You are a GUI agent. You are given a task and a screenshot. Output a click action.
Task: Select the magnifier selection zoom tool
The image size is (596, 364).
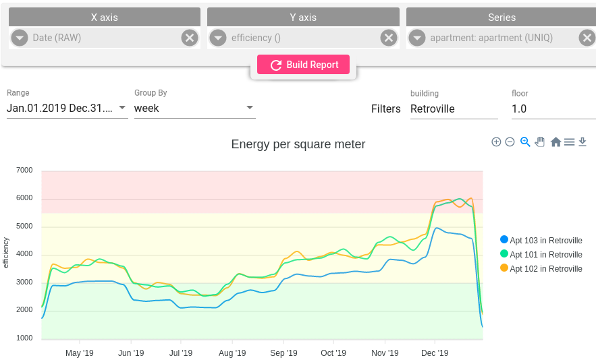click(525, 142)
